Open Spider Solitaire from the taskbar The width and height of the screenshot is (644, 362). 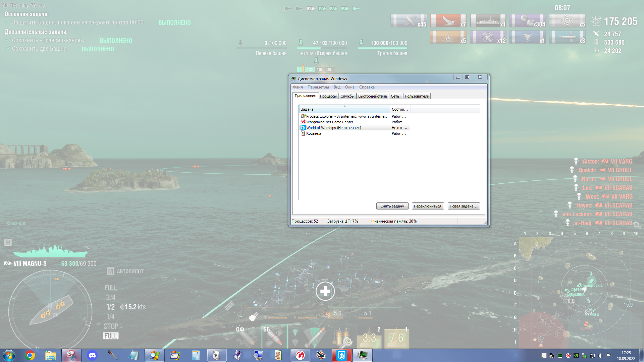tap(237, 355)
